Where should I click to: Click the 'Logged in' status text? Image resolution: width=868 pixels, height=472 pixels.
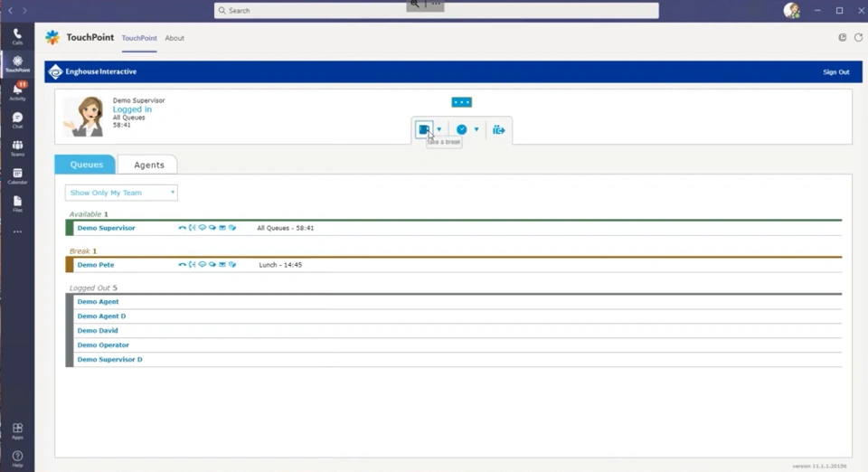pos(132,109)
